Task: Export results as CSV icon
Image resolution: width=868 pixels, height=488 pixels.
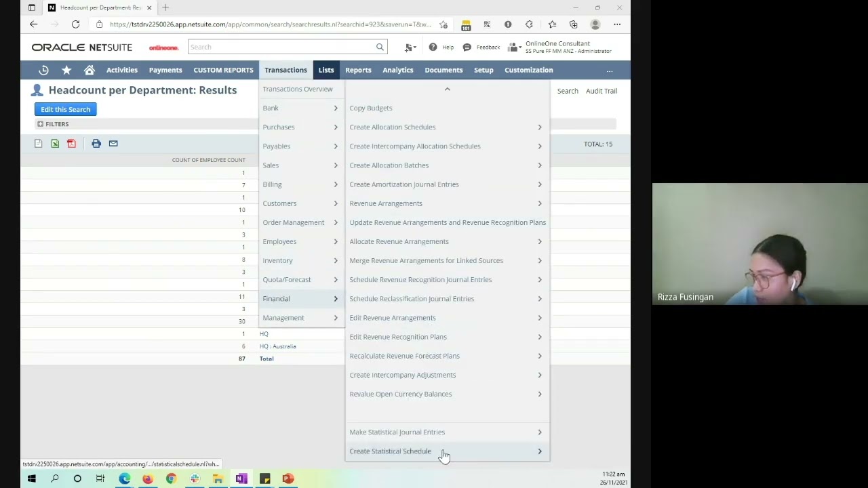Action: click(38, 144)
